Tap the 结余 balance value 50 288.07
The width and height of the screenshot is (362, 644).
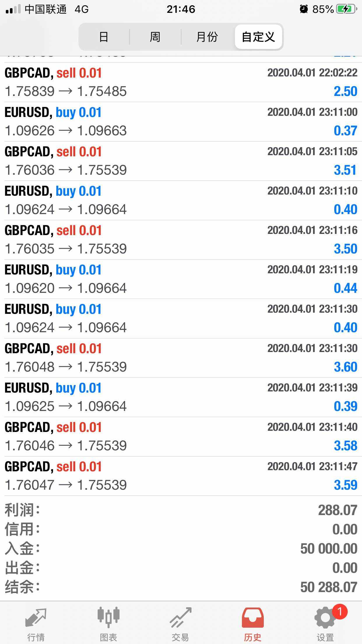click(x=328, y=587)
